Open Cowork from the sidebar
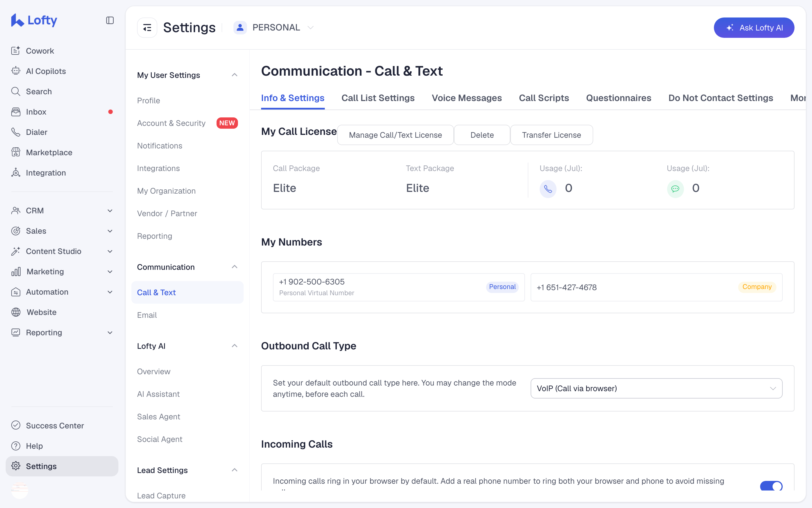Viewport: 812px width, 508px height. coord(40,51)
